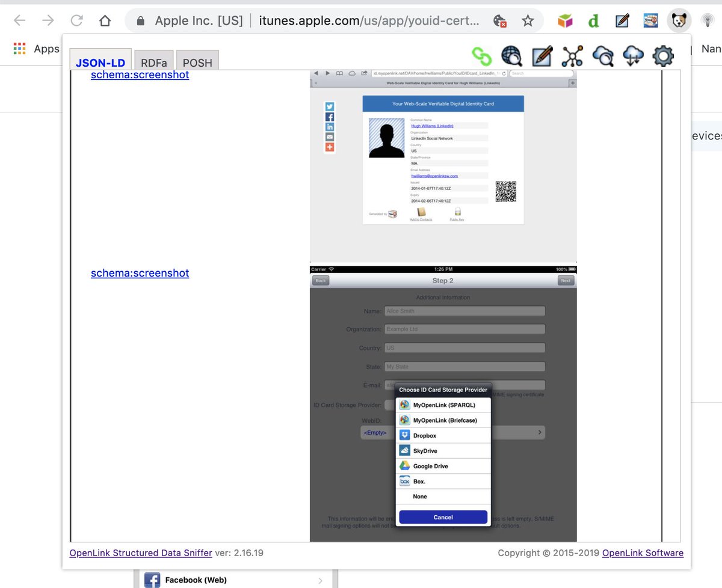Viewport: 722px width, 588px height.
Task: Switch to the RDFa tab
Action: pyautogui.click(x=154, y=61)
